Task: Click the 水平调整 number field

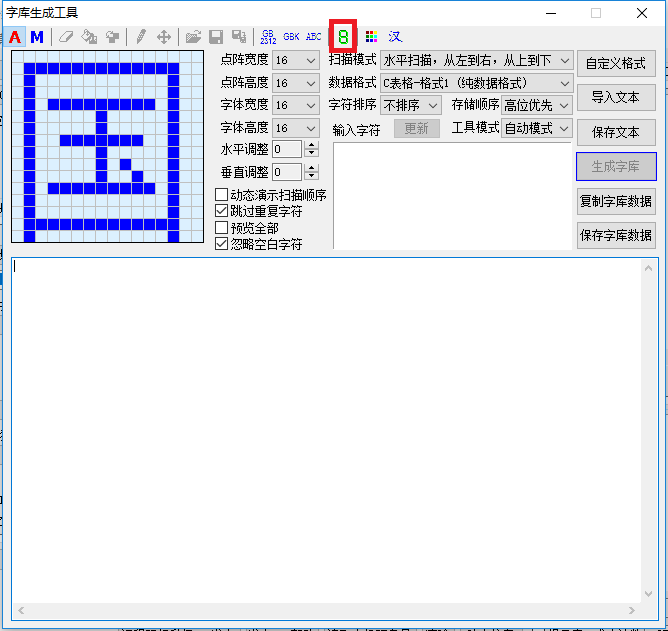Action: [x=288, y=149]
